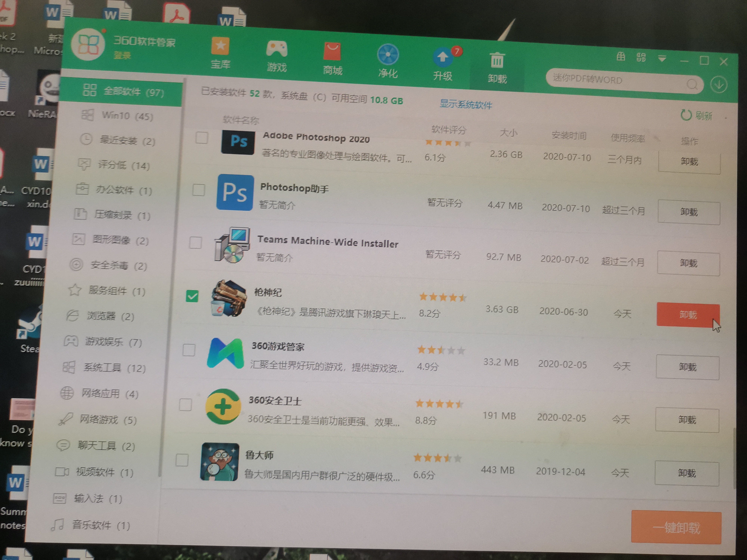
Task: Open the gift box icon in title bar
Action: [x=620, y=56]
